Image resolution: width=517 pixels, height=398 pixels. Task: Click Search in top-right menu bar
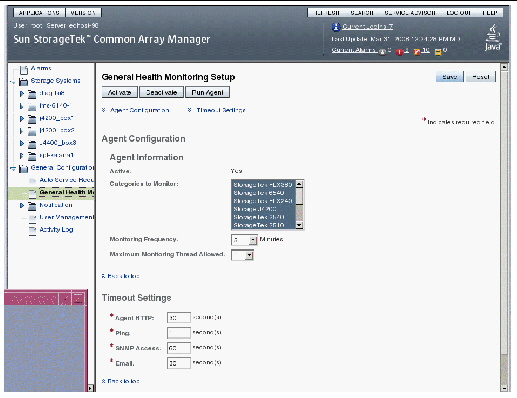tap(362, 13)
